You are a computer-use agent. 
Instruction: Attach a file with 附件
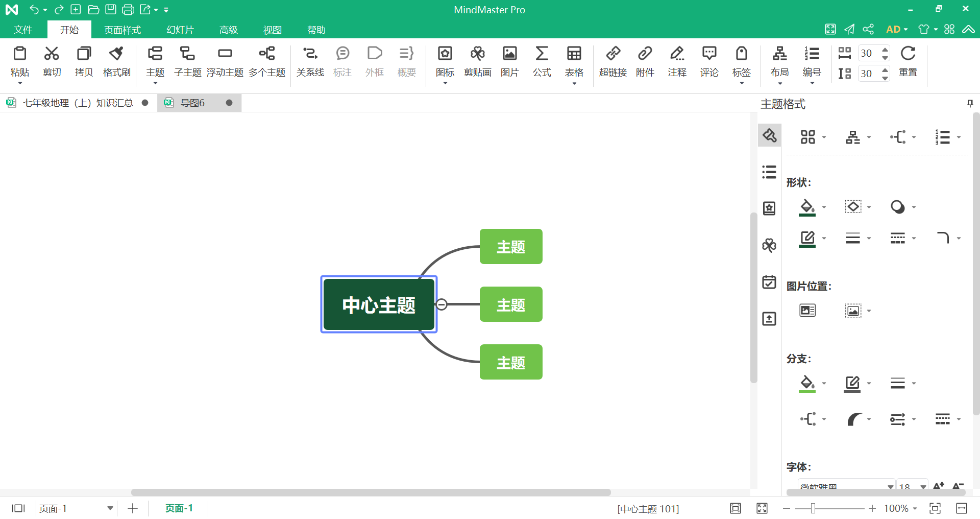click(x=645, y=62)
